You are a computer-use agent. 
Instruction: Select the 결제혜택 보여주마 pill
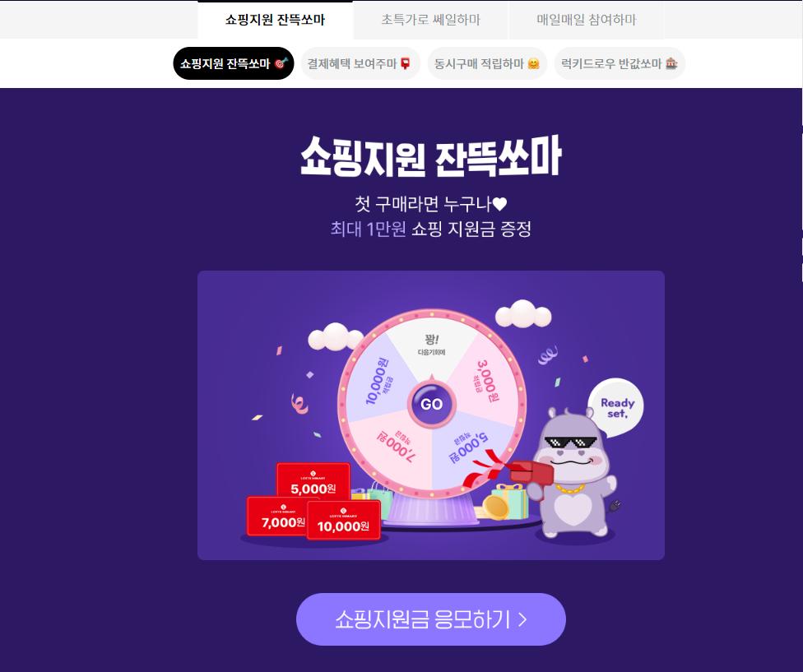click(360, 63)
